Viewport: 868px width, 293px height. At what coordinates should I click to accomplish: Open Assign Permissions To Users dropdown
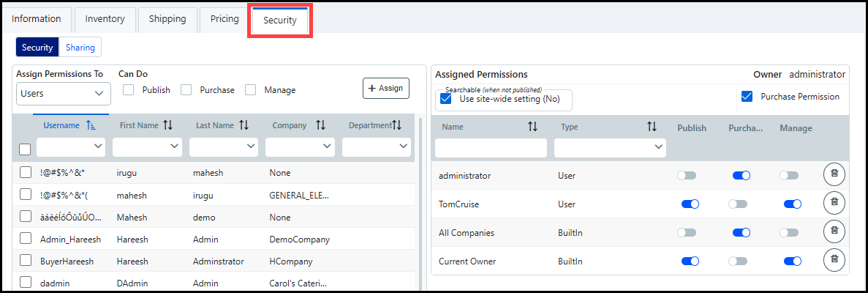point(63,94)
